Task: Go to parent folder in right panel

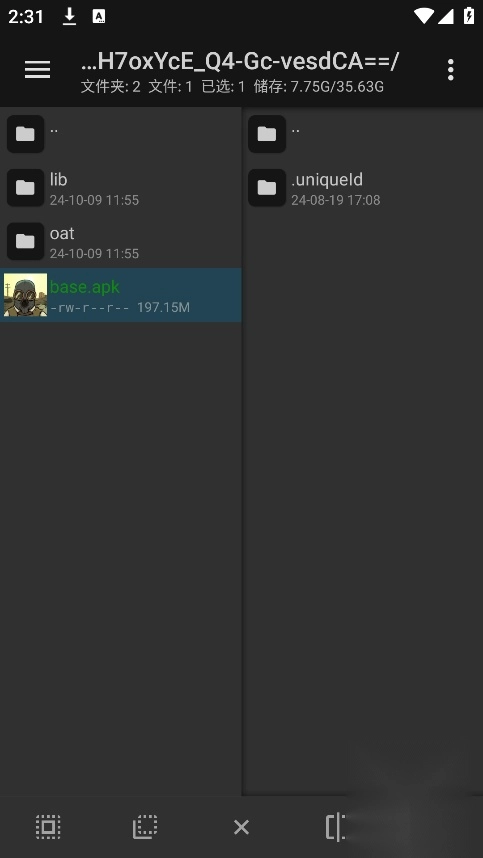Action: pos(363,134)
